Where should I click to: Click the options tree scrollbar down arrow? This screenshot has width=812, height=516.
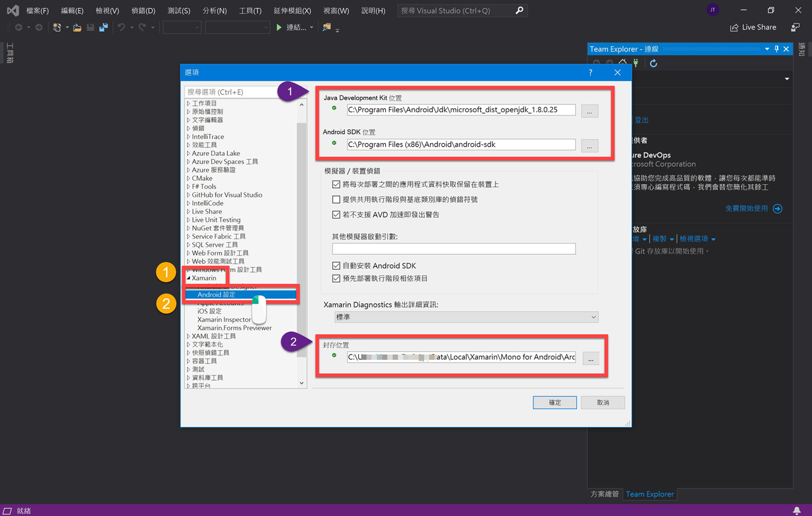click(301, 383)
